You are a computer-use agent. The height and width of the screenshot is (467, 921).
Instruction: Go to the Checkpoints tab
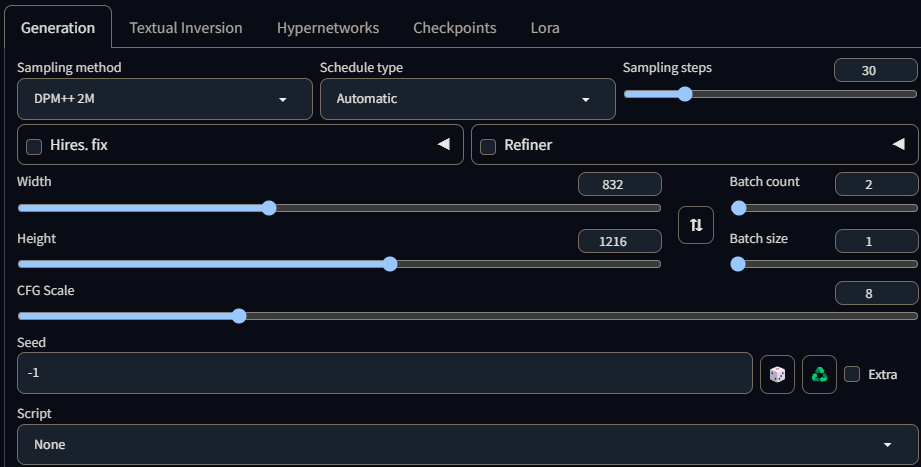tap(454, 28)
